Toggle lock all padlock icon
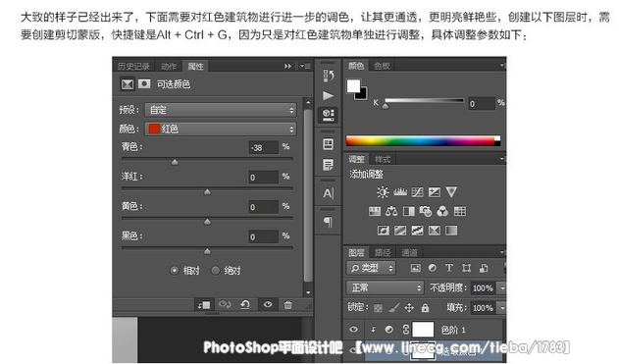The width and height of the screenshot is (619, 364). [425, 308]
